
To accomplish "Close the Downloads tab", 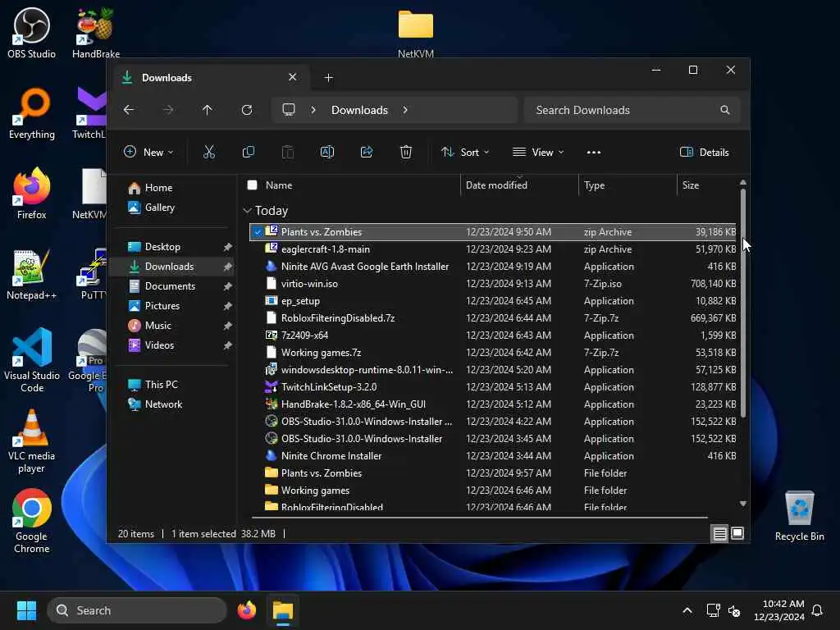I will 293,77.
